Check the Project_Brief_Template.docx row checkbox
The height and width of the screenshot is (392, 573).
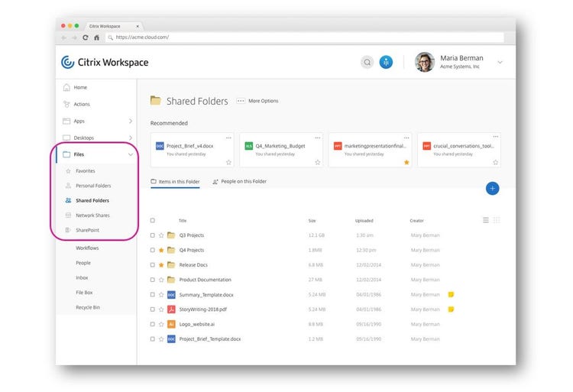point(152,339)
